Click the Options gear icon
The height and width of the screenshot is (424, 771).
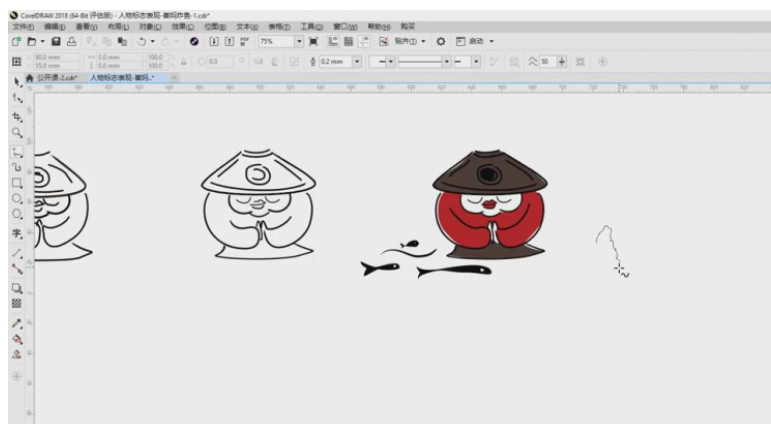tap(440, 42)
